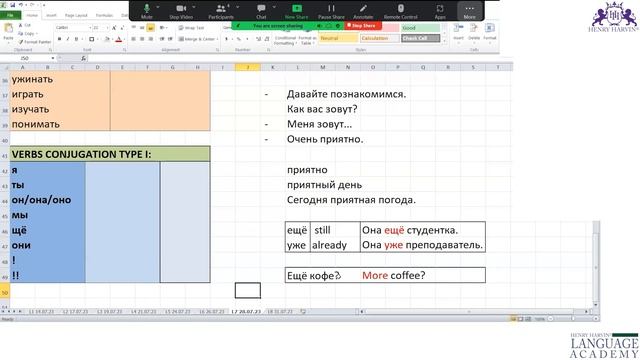
Task: Click the horizontal scrollbar of the sheet
Action: point(474,311)
